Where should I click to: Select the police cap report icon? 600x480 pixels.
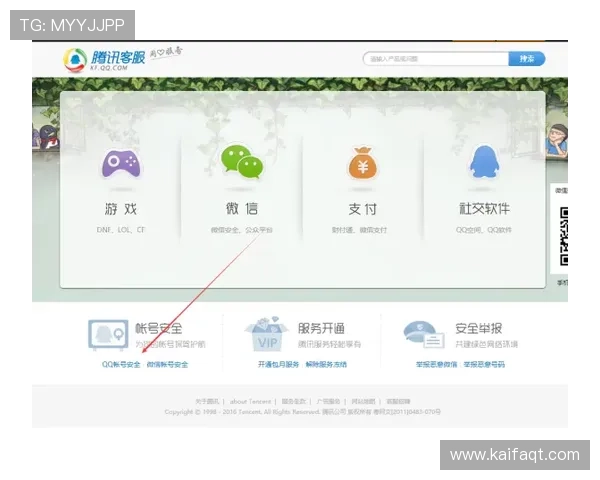click(424, 335)
